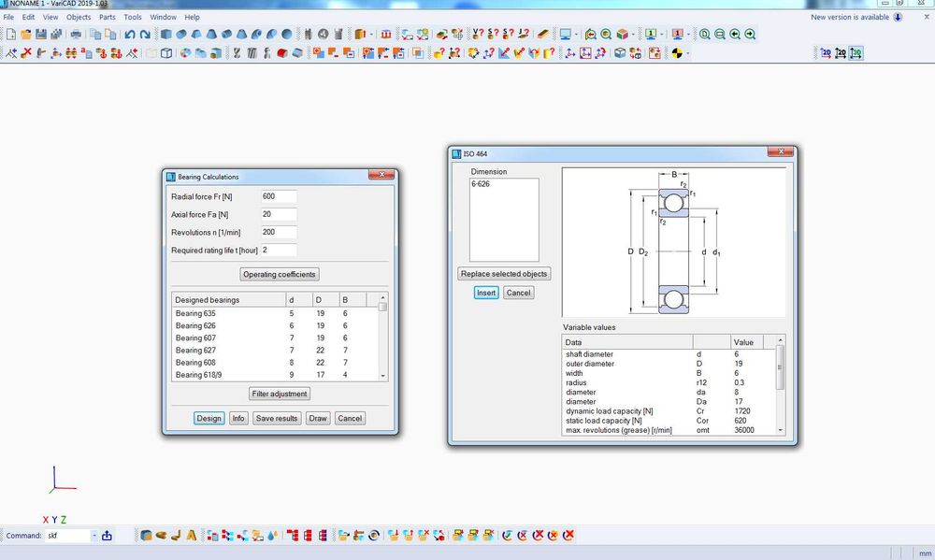Open the calculator clock-like icon in the toolbar

[x=324, y=35]
